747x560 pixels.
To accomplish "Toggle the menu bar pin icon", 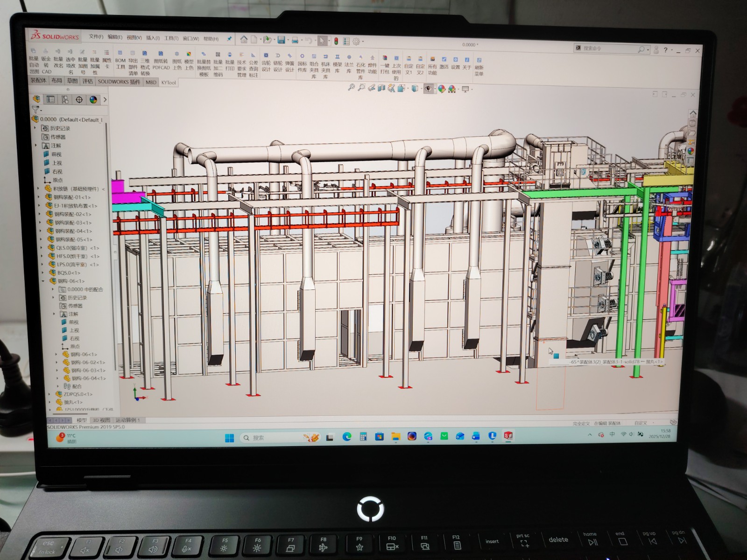I will (229, 39).
